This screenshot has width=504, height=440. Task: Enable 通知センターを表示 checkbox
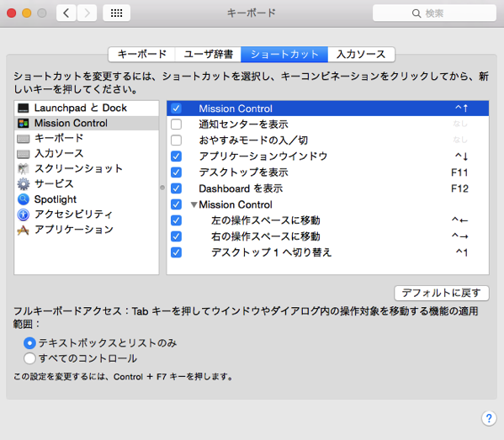(176, 125)
